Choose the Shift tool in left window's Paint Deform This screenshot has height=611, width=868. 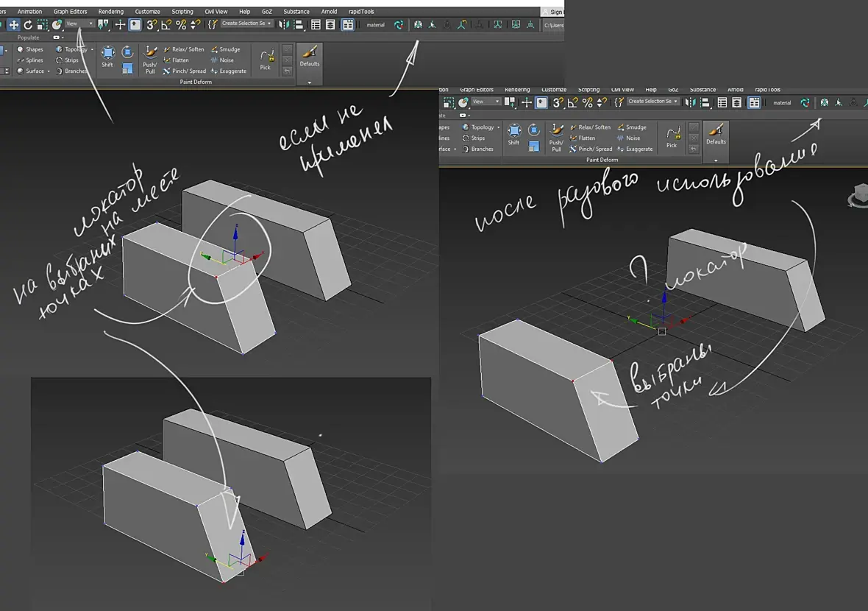pos(107,56)
